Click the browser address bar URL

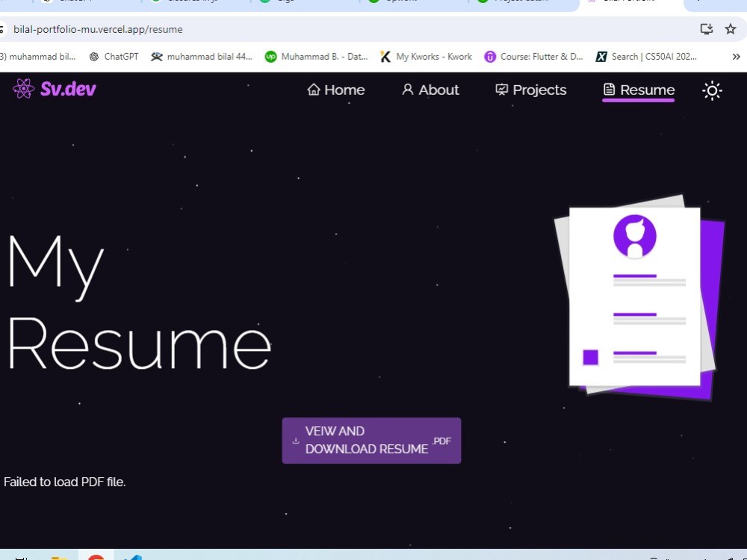coord(98,29)
